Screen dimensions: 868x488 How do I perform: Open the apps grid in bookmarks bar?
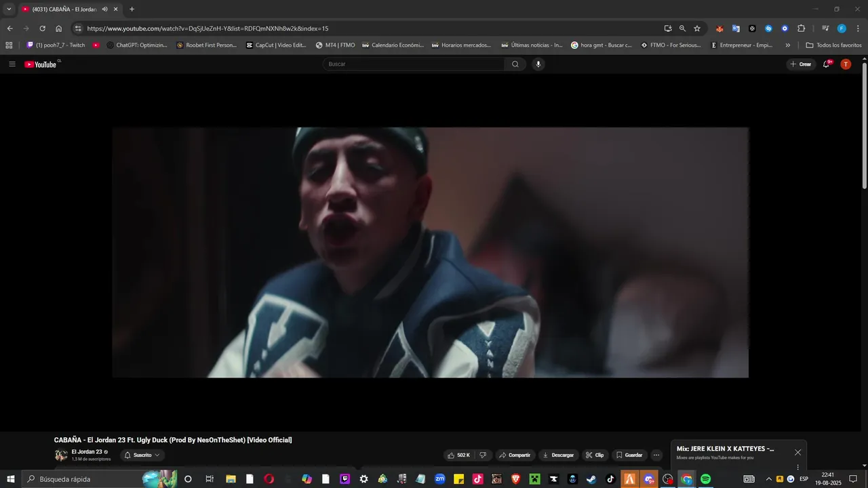point(9,45)
